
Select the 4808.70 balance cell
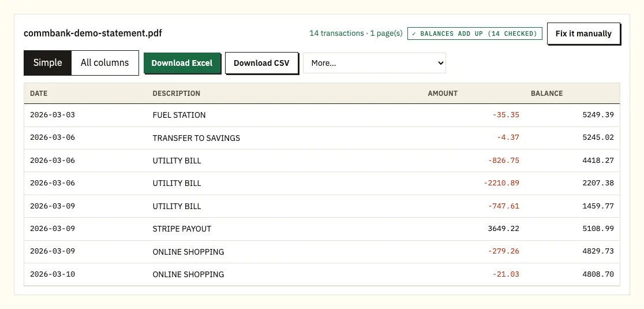tap(598, 274)
